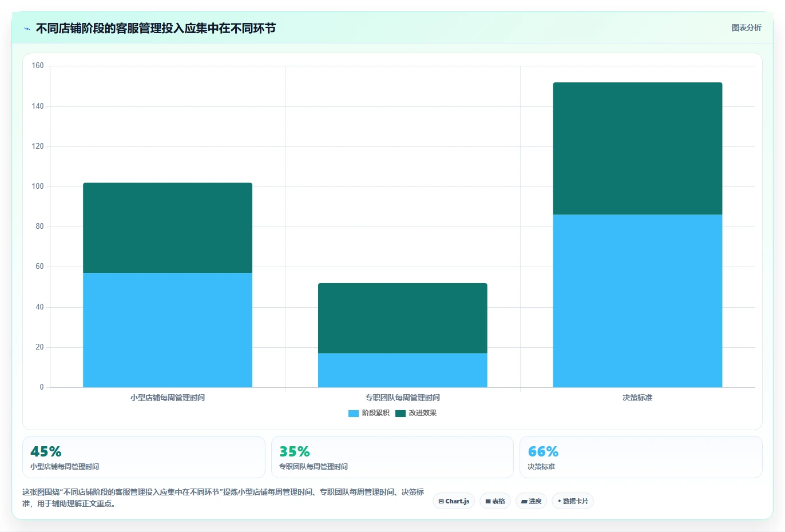The width and height of the screenshot is (785, 532).
Task: Click the blue segment of 专职团队每周管理时间 bar
Action: (403, 370)
